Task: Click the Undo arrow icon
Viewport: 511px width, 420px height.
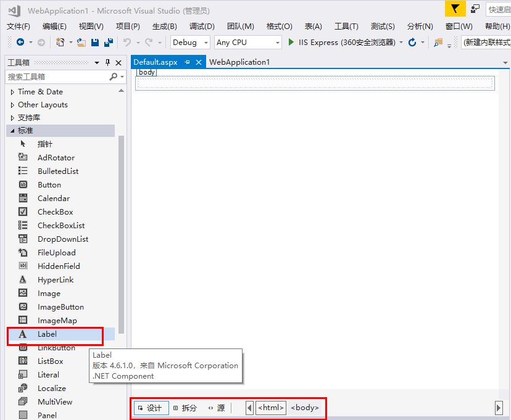Action: [x=127, y=43]
